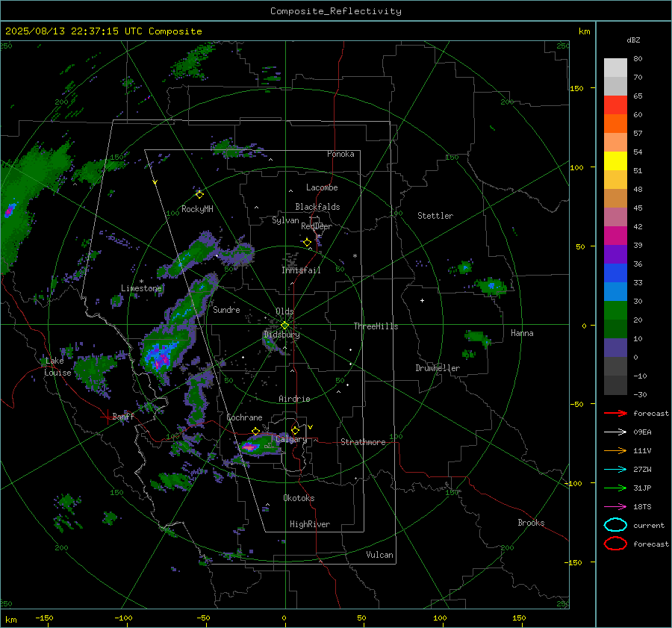Click the yellow diamond marker near RockyMH
Viewport: 672px width, 628px height.
(x=199, y=195)
